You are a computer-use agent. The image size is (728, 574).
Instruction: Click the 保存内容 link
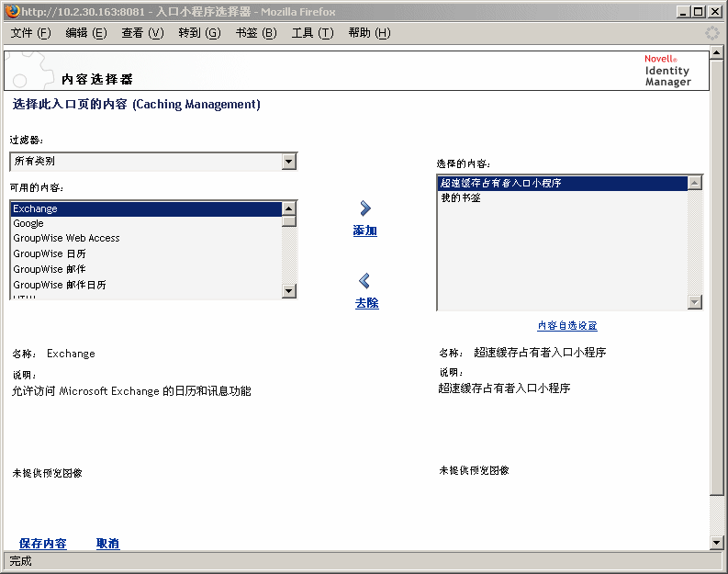point(43,543)
